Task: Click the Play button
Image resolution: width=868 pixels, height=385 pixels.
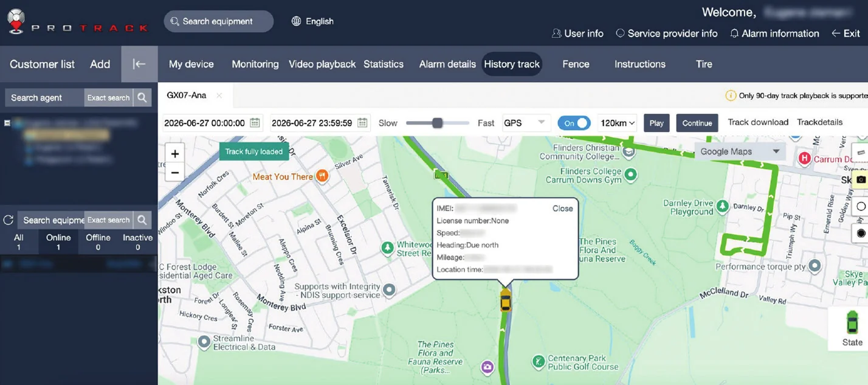Action: point(656,123)
